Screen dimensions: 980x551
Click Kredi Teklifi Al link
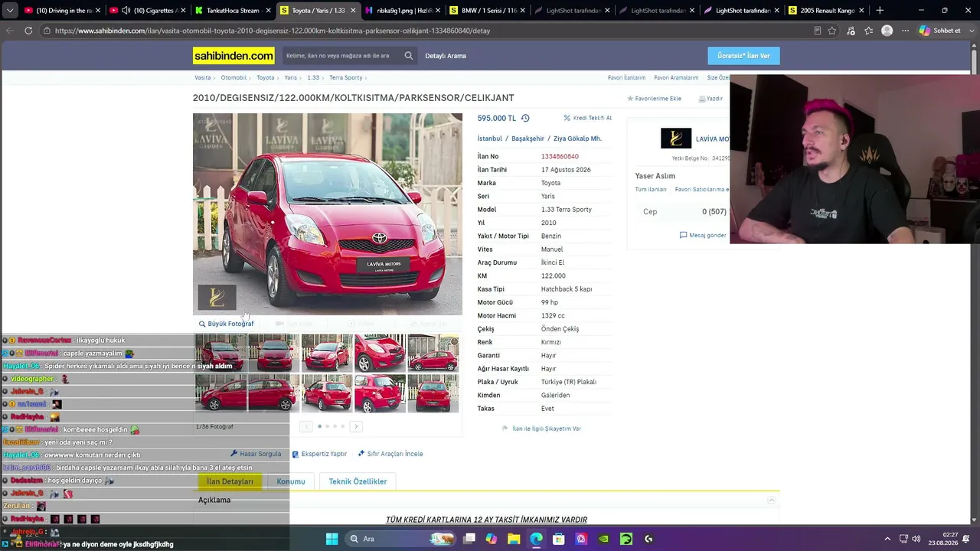point(588,118)
